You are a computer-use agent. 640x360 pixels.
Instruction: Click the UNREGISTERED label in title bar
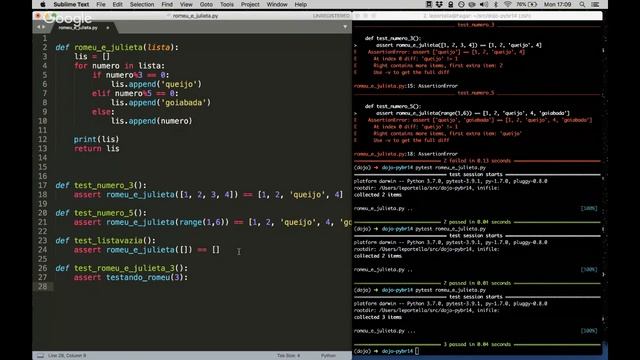click(x=331, y=16)
